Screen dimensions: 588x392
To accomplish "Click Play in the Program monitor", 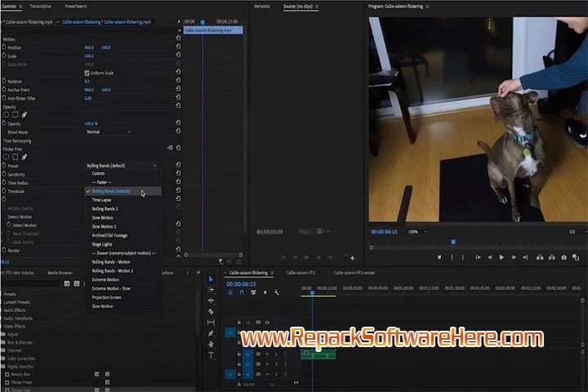I will (x=501, y=257).
